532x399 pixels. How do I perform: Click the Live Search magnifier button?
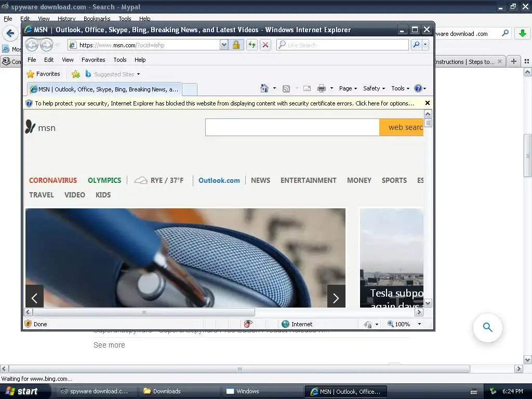[416, 45]
